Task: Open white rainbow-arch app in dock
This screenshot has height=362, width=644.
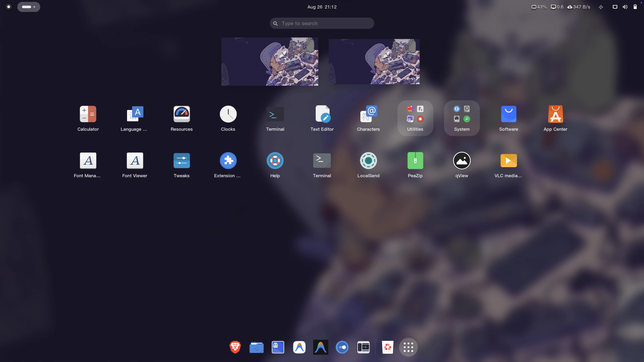Action: [299, 347]
